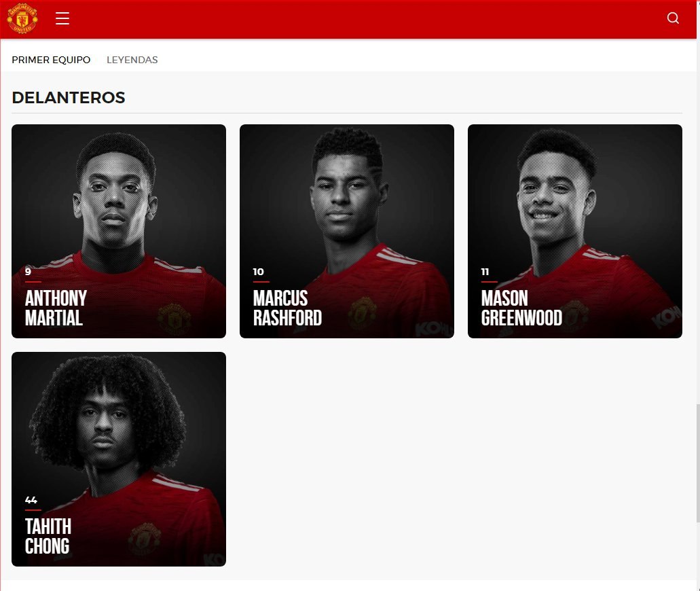Viewport: 700px width, 591px height.
Task: Click the Tahith Chong name text
Action: point(48,536)
